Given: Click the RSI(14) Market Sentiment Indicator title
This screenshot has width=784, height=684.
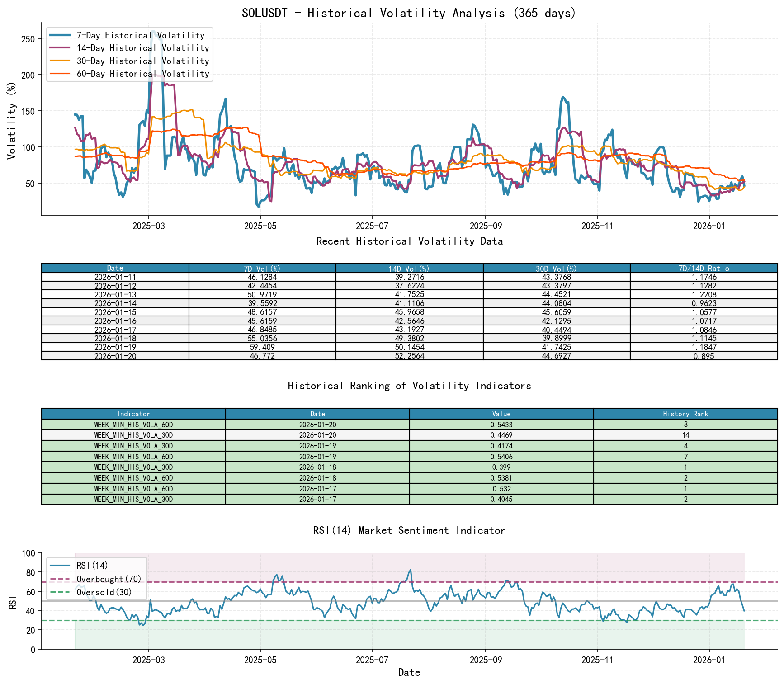Looking at the screenshot, I should pyautogui.click(x=409, y=530).
